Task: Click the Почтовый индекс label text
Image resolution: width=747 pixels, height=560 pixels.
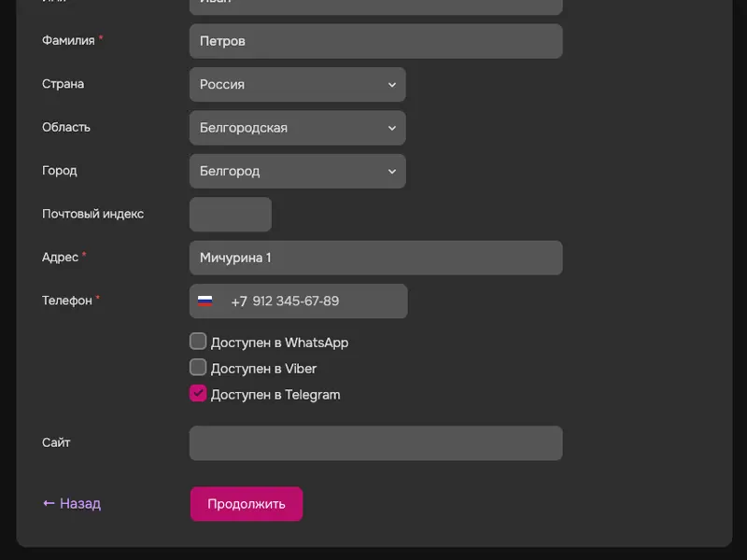Action: point(92,214)
